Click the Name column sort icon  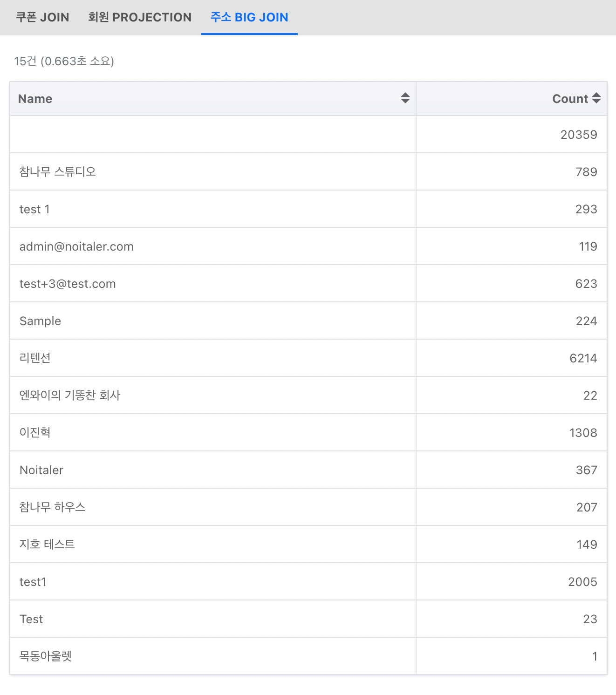point(405,98)
